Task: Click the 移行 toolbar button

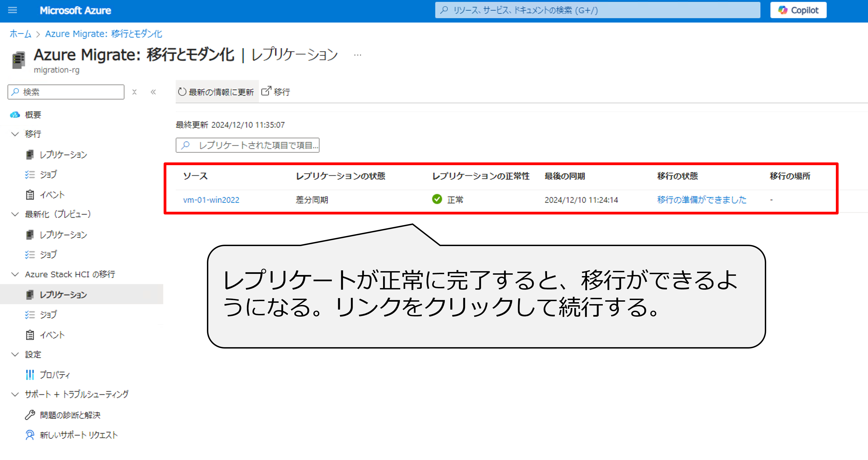Action: [276, 92]
